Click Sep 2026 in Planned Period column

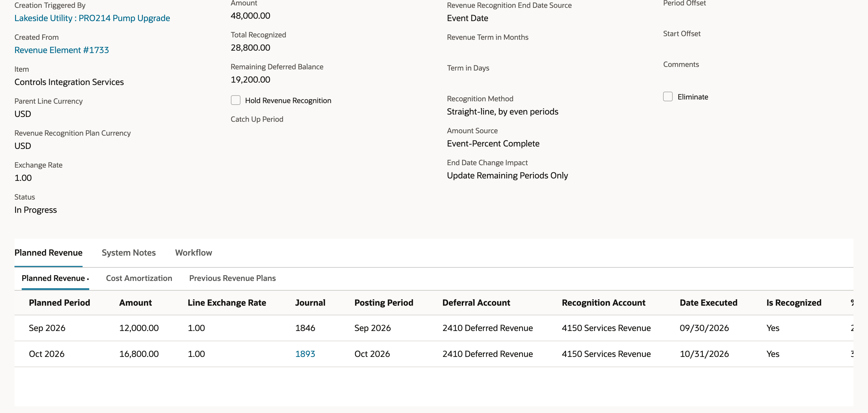tap(47, 328)
